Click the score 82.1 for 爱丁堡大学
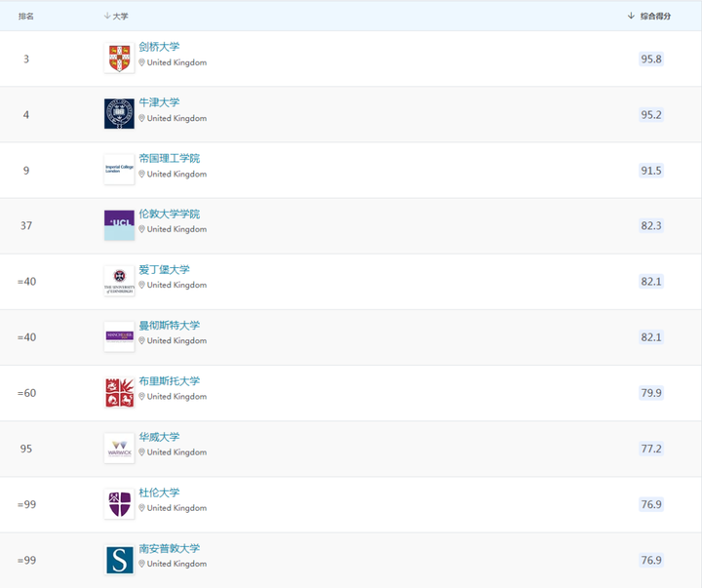702x588 pixels. 651,282
